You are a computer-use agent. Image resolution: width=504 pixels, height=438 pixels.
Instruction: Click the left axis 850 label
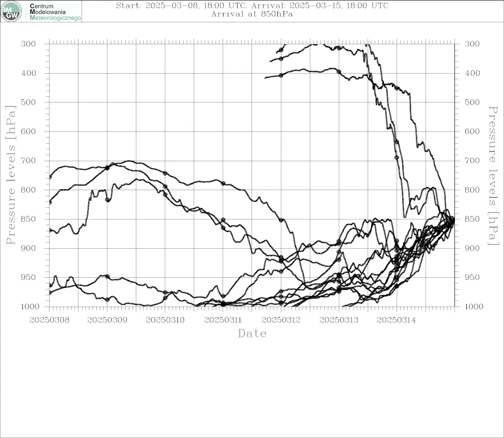(x=28, y=219)
